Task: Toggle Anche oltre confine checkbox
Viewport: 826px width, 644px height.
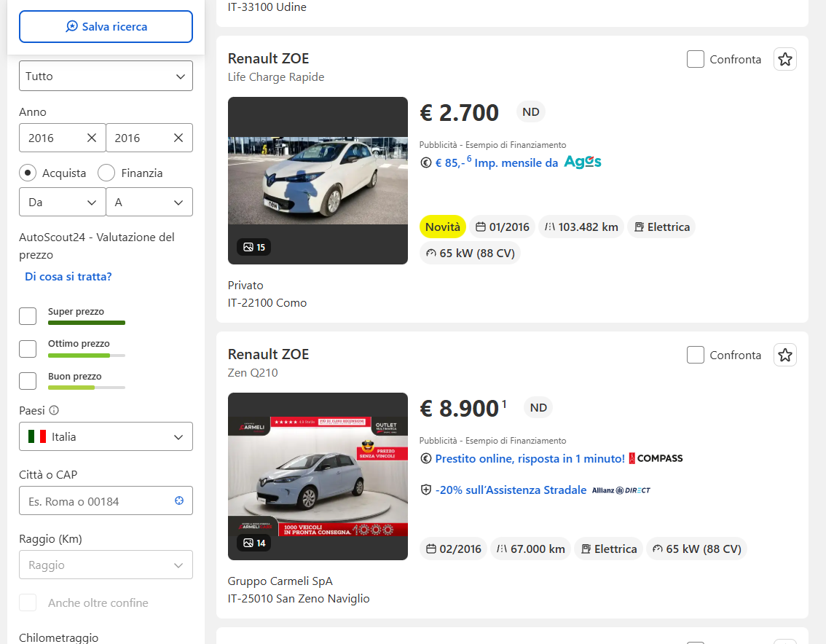Action: click(28, 602)
